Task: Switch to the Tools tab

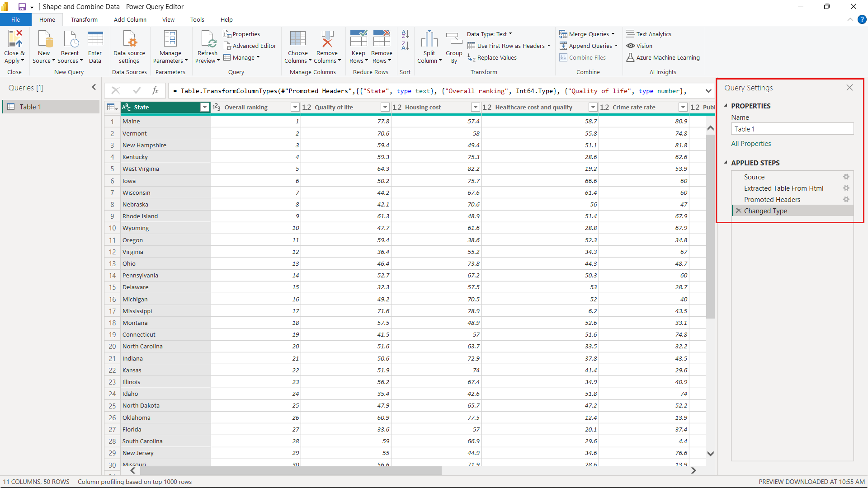Action: [x=197, y=19]
